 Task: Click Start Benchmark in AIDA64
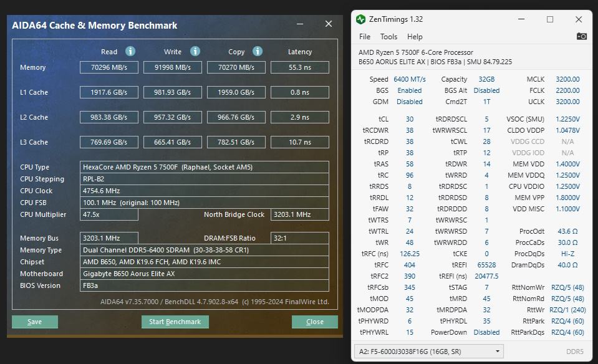(175, 322)
